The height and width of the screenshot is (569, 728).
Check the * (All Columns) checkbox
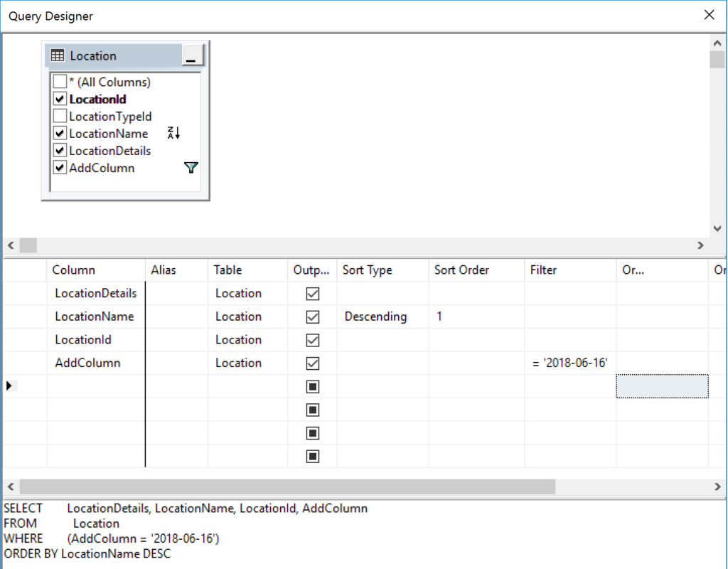pyautogui.click(x=60, y=81)
